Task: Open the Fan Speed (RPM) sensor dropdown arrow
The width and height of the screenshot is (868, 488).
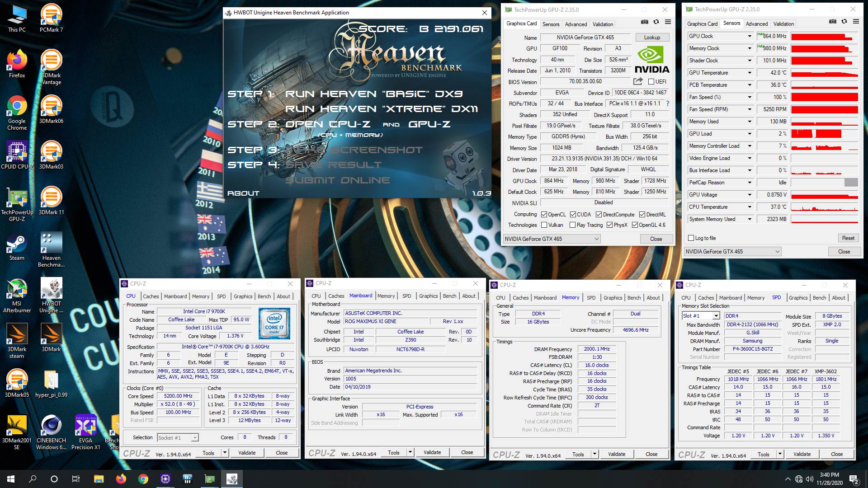Action: point(750,109)
